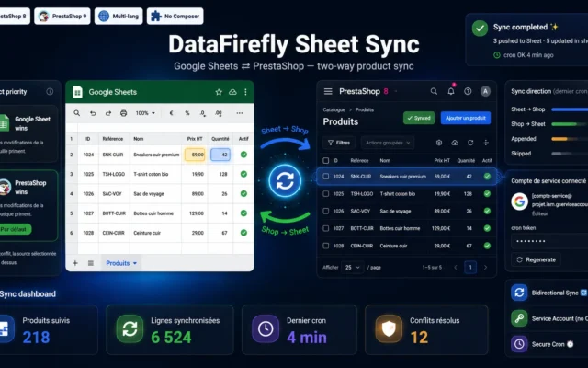This screenshot has width=588, height=368.
Task: Click the PrestaShop user avatar A
Action: coord(485,91)
